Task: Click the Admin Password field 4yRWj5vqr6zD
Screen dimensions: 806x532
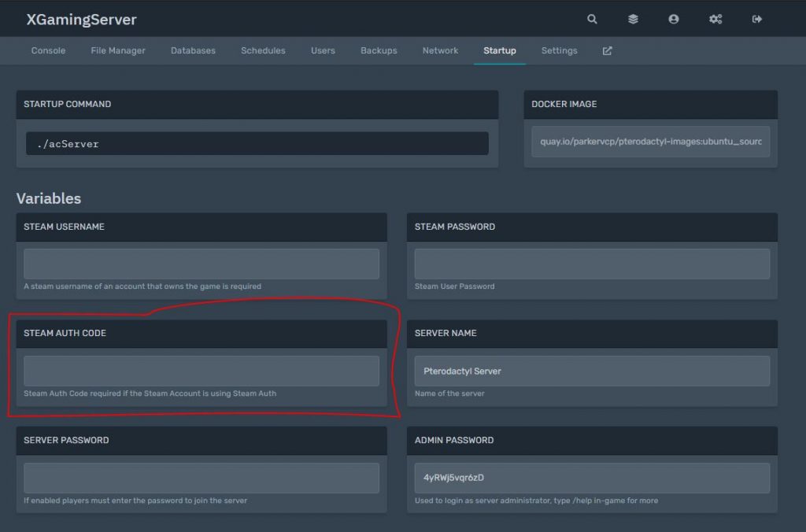Action: [x=592, y=478]
